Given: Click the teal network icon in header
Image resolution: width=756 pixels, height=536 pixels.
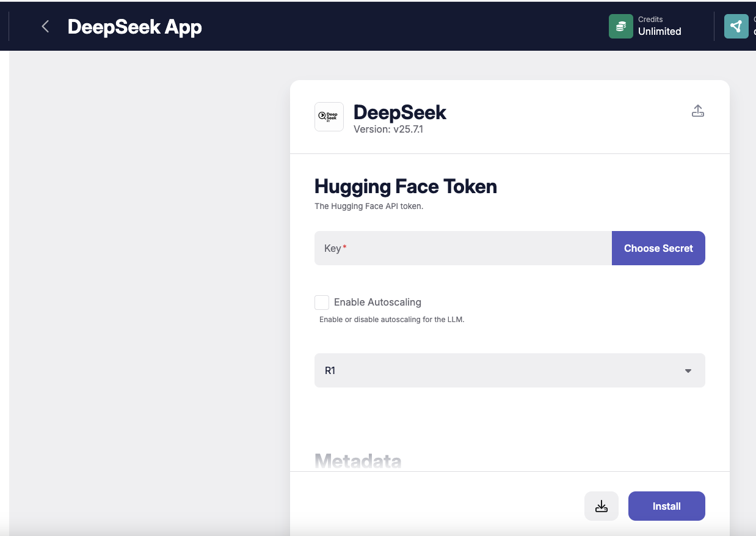Looking at the screenshot, I should [x=736, y=26].
